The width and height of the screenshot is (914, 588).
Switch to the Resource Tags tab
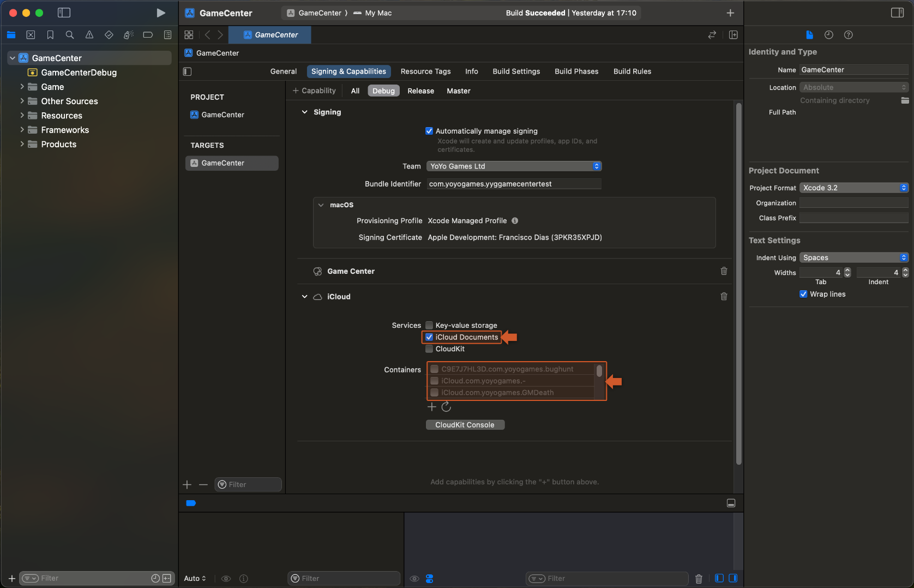426,71
